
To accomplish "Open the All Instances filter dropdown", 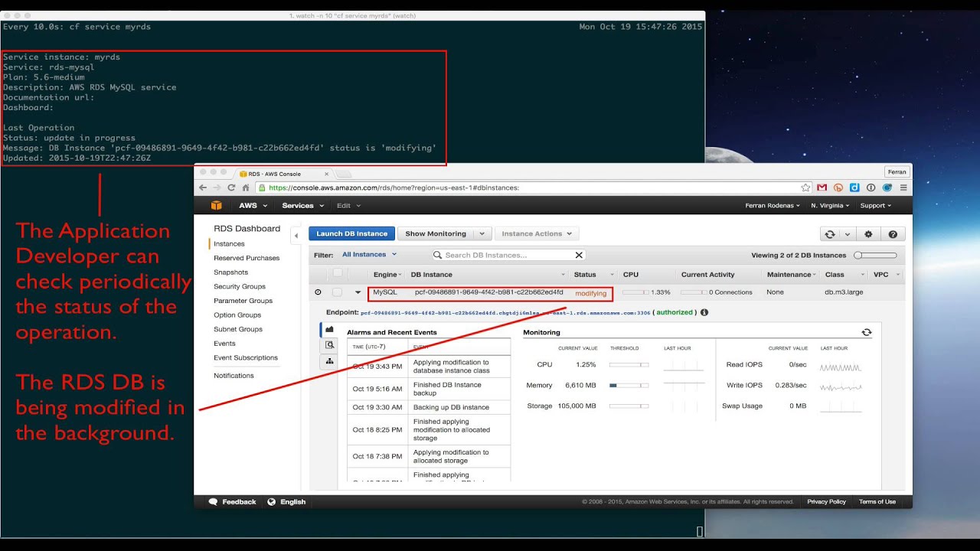I will (x=369, y=254).
